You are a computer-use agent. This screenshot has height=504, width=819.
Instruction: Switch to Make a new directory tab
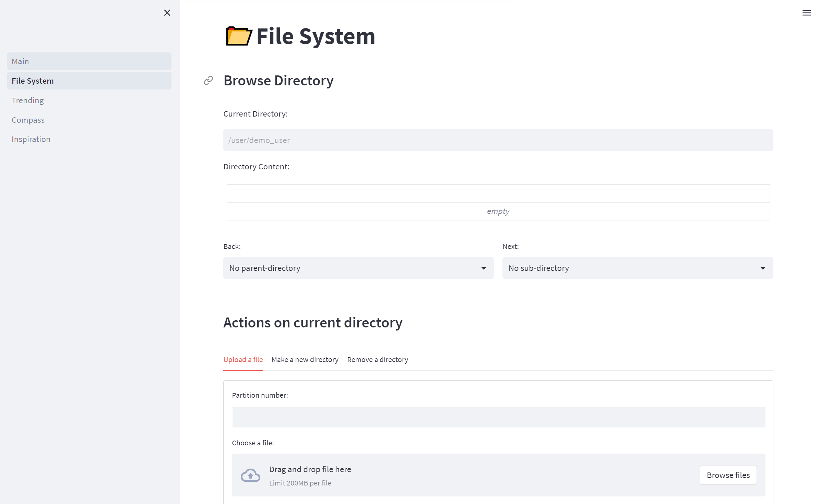[x=305, y=360]
